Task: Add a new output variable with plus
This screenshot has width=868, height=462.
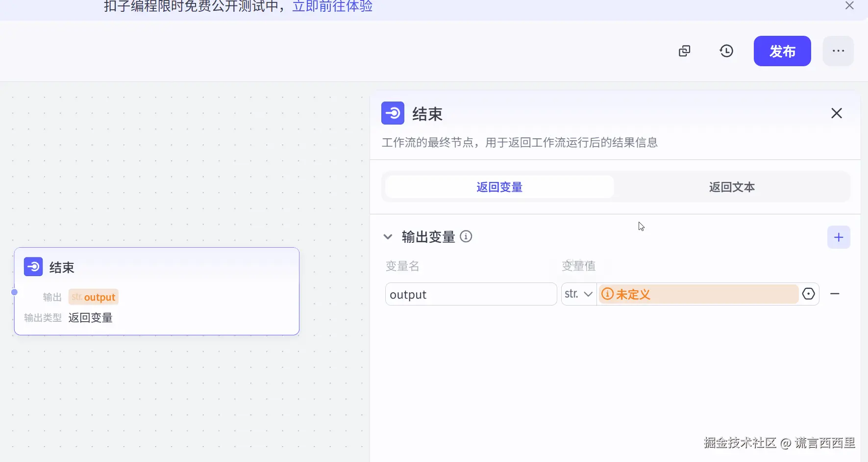Action: click(839, 237)
